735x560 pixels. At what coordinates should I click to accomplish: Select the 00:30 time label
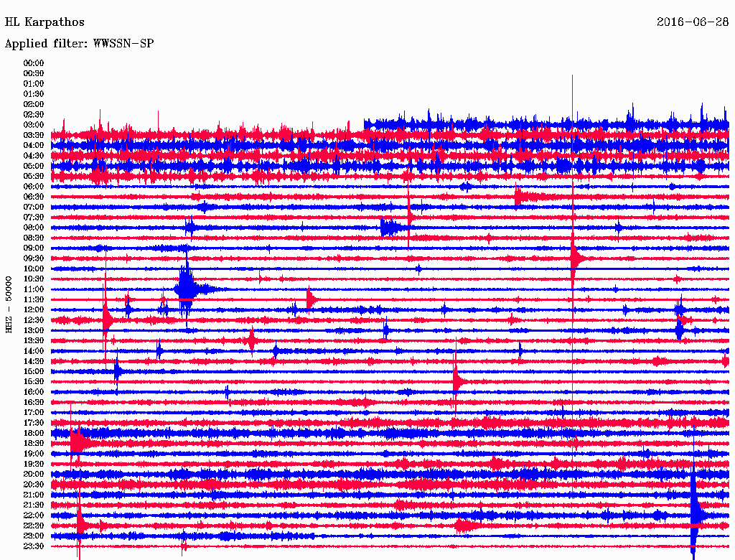[x=33, y=73]
